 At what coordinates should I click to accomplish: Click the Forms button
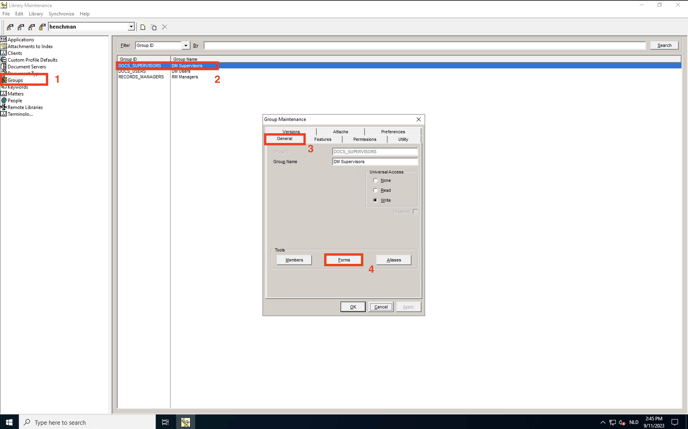coord(343,260)
